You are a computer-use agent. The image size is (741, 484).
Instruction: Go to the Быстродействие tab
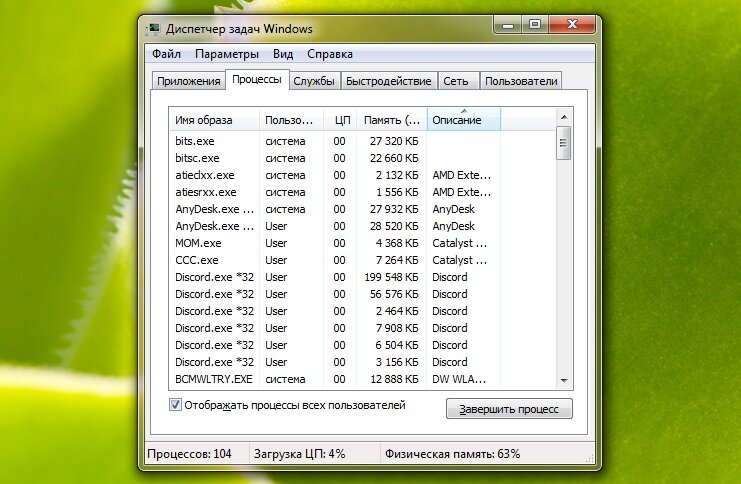coord(388,81)
